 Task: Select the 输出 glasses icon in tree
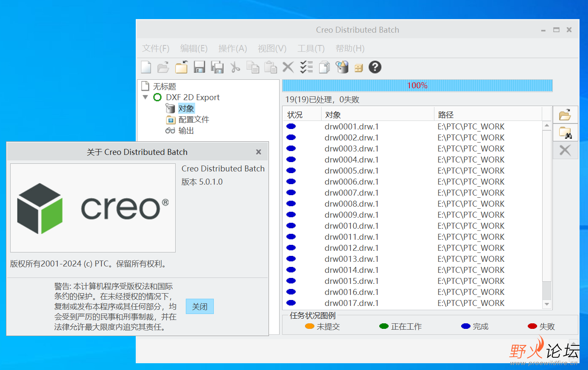pos(170,131)
